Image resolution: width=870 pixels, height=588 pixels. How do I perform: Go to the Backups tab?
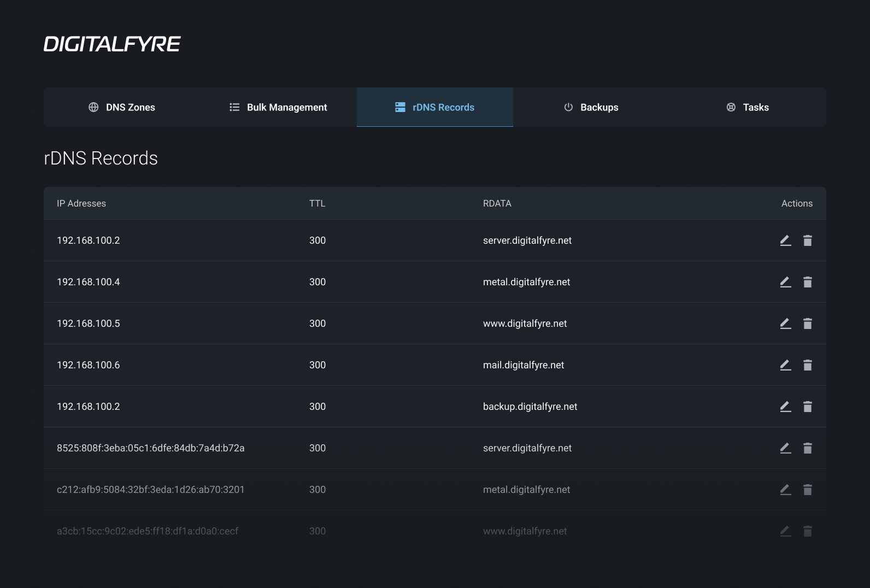[x=591, y=107]
